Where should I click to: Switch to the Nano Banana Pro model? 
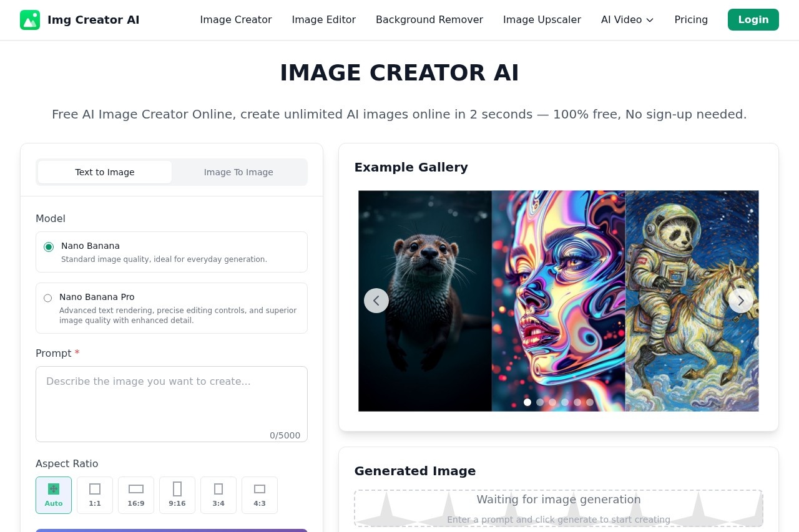click(47, 297)
